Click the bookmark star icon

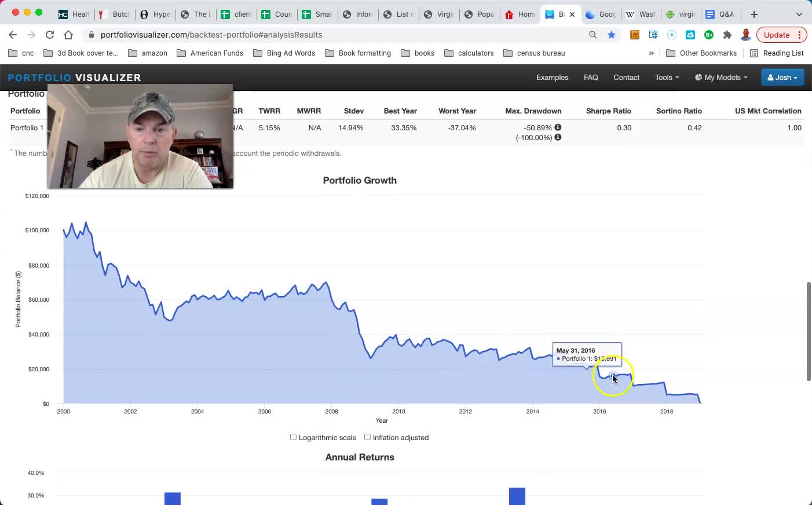click(612, 35)
